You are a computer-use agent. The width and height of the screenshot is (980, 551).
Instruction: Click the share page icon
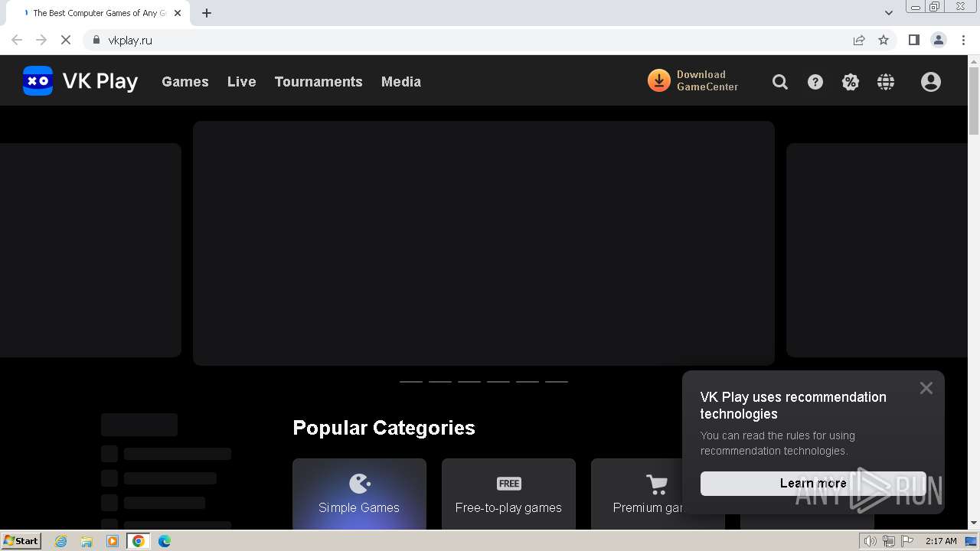click(859, 40)
